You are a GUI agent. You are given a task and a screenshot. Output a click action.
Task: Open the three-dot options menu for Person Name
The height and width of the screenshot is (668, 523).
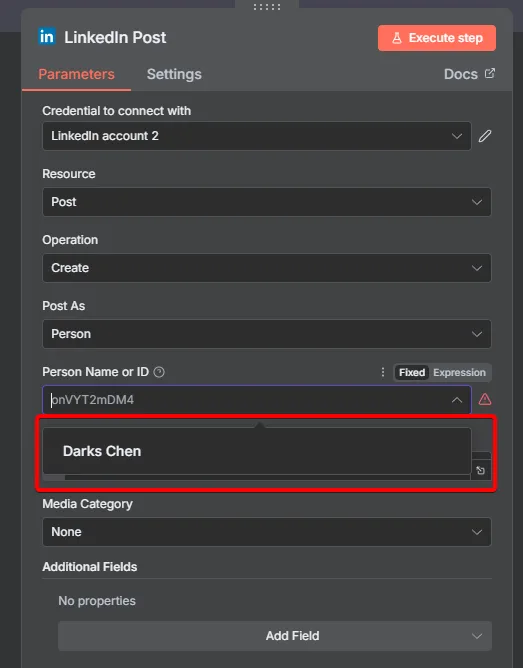tap(383, 372)
